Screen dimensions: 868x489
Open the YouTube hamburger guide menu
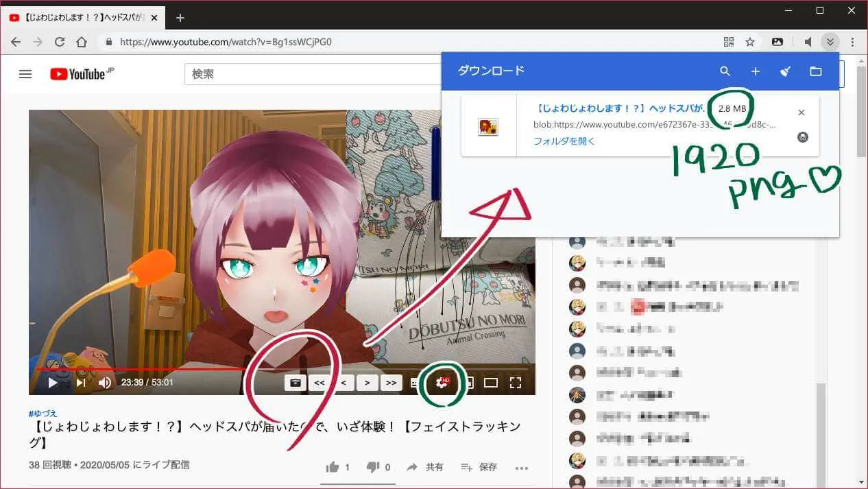coord(25,74)
